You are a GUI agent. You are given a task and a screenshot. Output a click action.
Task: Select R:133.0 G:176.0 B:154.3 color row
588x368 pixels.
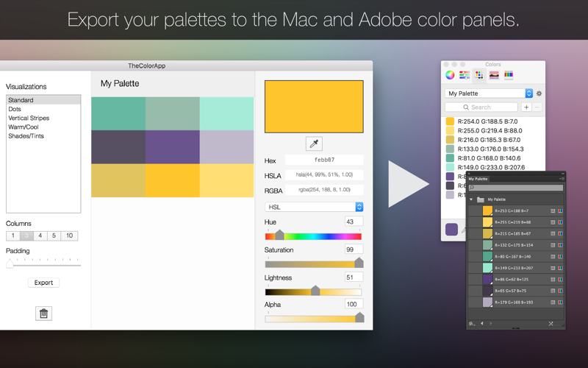pyautogui.click(x=492, y=149)
